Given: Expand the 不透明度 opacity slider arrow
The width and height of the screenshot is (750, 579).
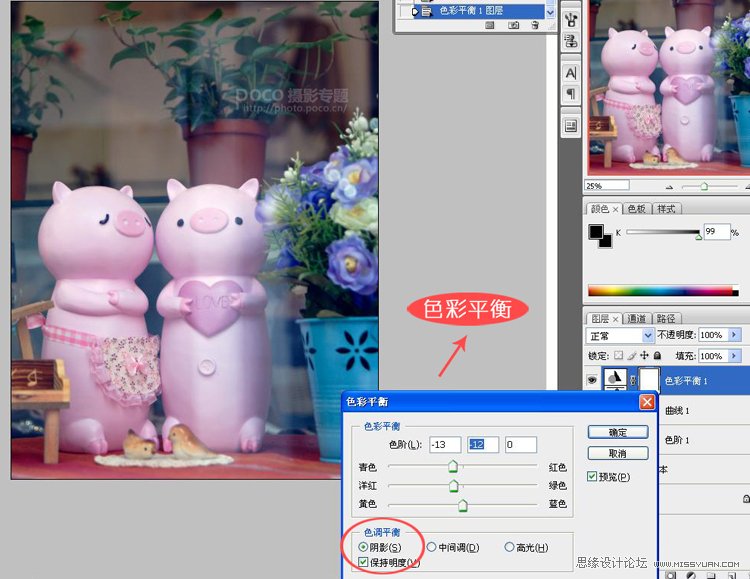Looking at the screenshot, I should click(x=735, y=334).
